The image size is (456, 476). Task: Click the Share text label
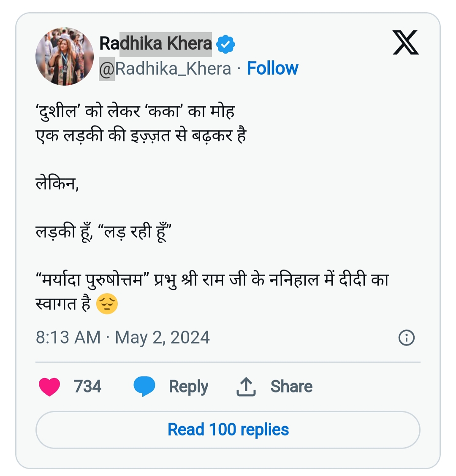291,387
